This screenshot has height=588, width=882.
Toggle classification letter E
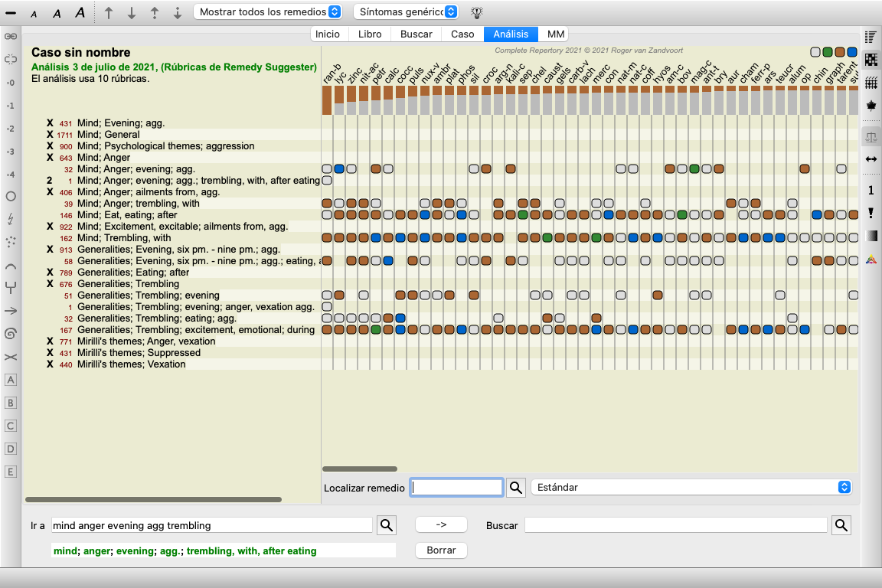[x=11, y=472]
